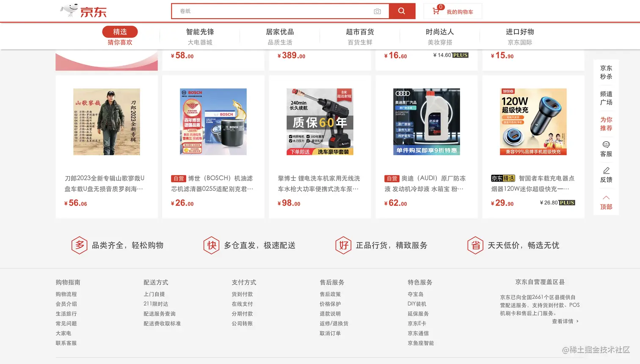Screen dimensions: 640x364
Task: Open 京东秒杀 in the side panel
Action: pos(606,72)
